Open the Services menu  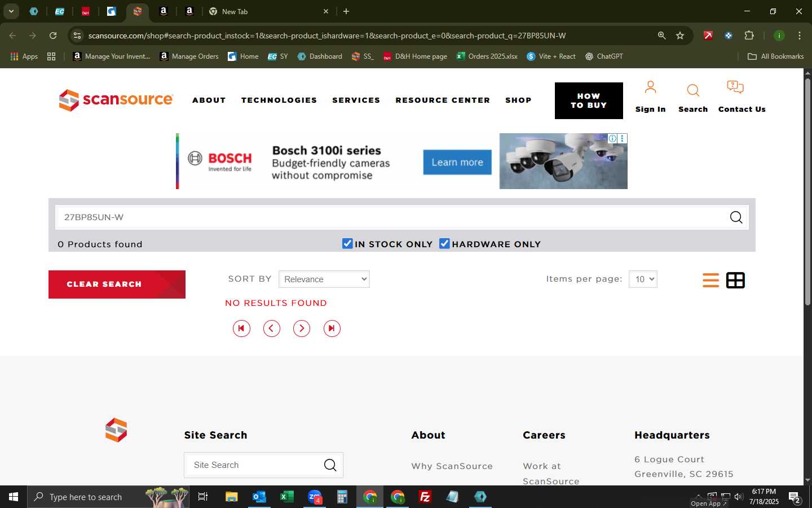(356, 100)
